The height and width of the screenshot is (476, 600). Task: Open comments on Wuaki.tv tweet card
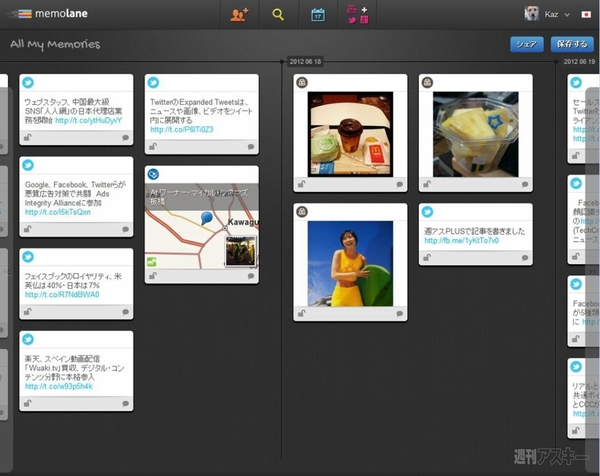point(126,403)
